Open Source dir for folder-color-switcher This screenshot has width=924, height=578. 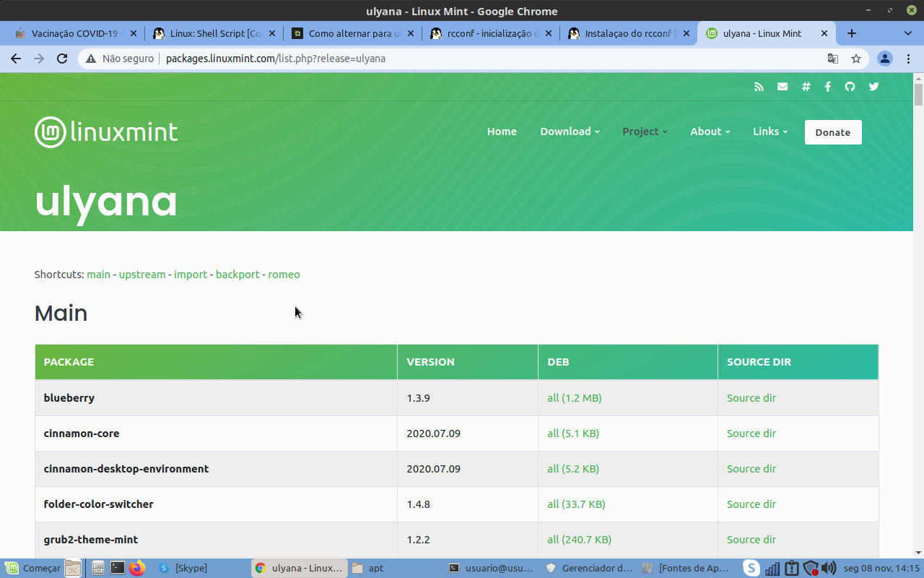tap(751, 504)
